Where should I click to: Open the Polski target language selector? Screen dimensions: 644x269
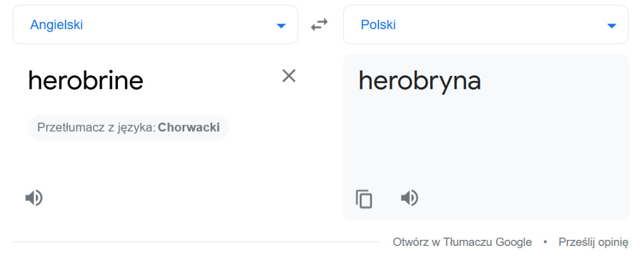[x=485, y=25]
